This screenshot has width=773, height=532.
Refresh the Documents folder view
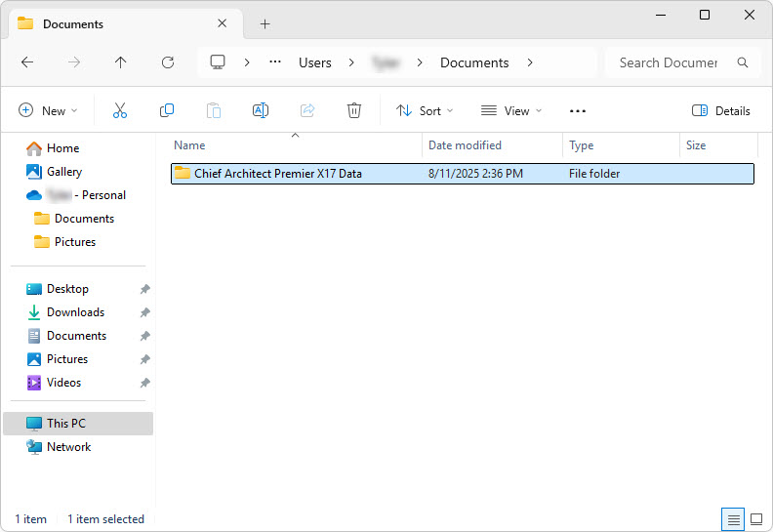(168, 62)
